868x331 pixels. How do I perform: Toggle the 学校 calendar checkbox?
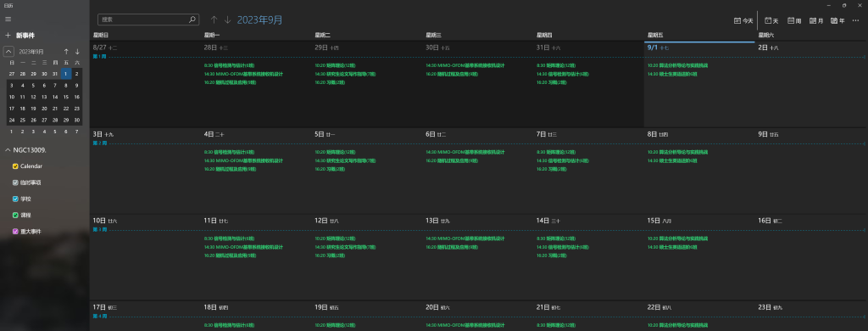tap(15, 199)
